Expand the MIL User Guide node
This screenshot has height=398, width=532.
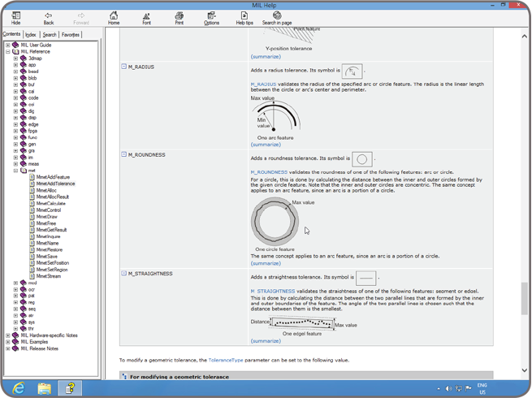[8, 45]
